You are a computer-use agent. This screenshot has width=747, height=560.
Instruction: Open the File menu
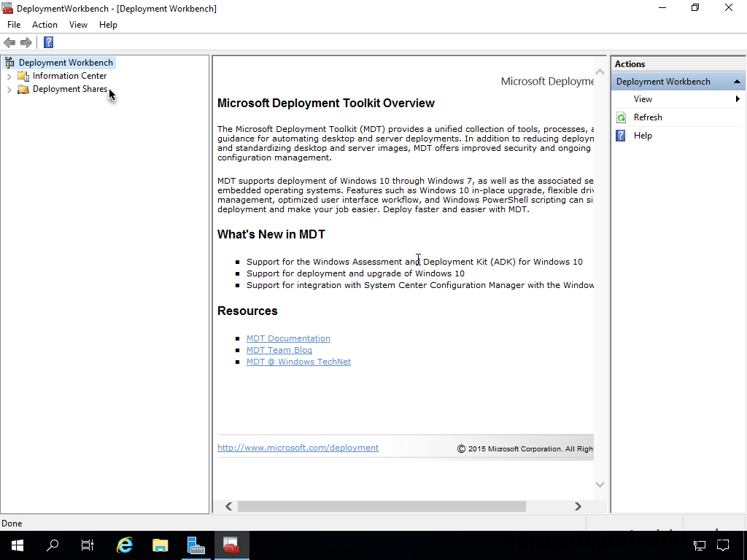14,25
